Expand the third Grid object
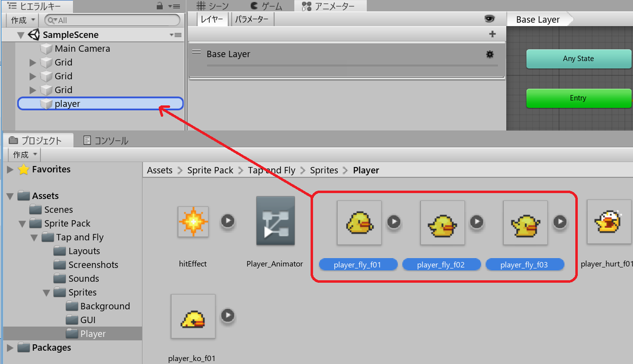This screenshot has height=364, width=633. (33, 90)
